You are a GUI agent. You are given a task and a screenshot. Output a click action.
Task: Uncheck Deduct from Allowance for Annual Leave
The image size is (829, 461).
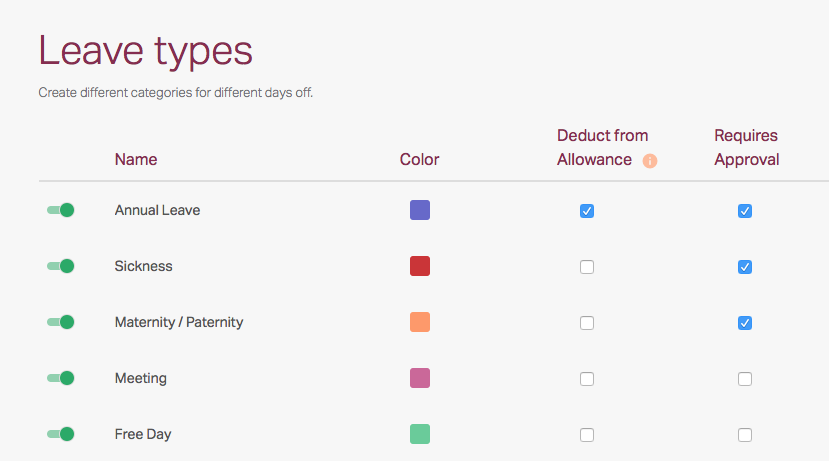(587, 211)
